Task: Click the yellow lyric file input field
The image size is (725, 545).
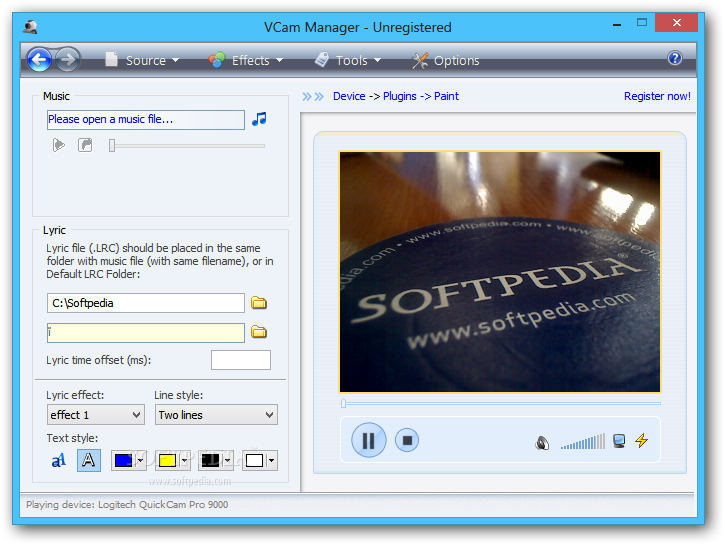Action: point(146,333)
